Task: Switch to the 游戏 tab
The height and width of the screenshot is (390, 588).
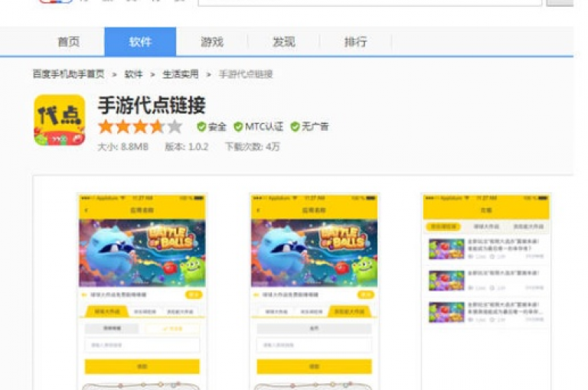Action: coord(212,41)
